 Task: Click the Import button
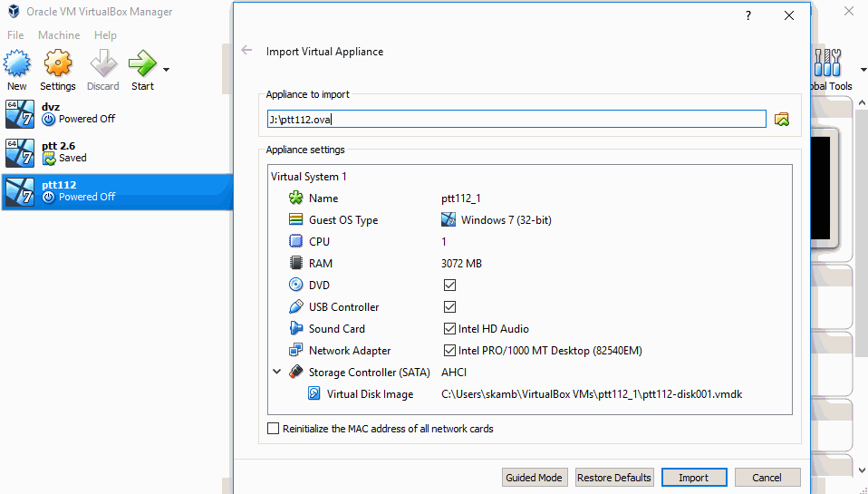click(694, 478)
